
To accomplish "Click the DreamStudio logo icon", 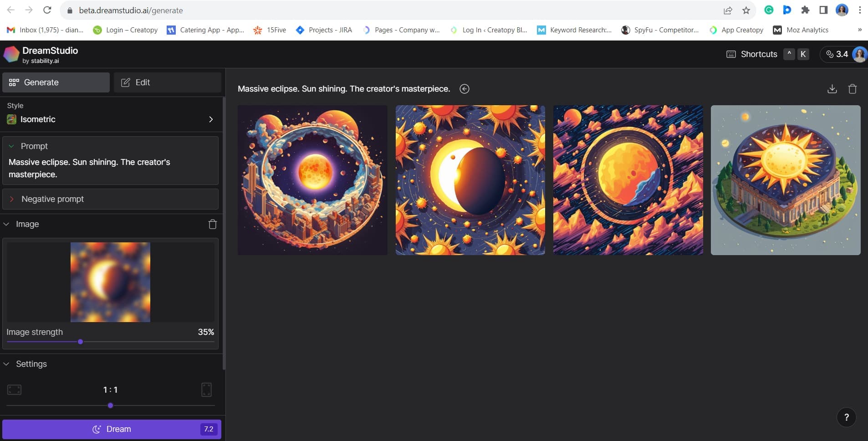I will [11, 54].
